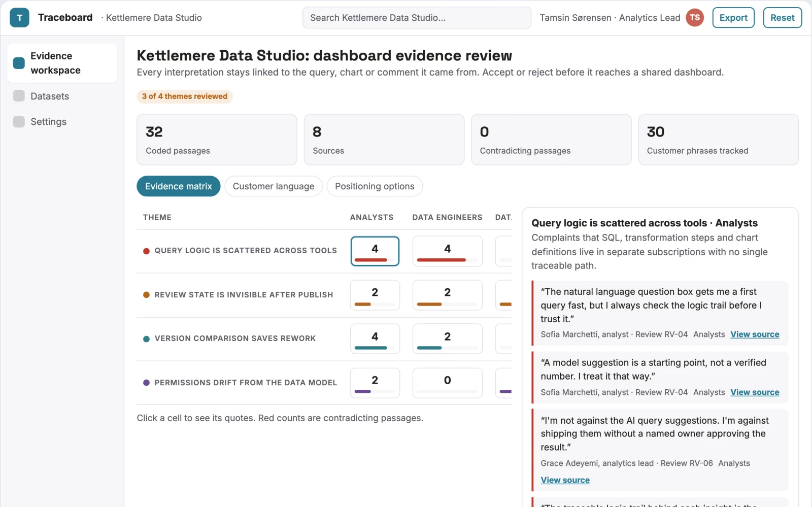
Task: Select the Analysts cell for Version comparison
Action: pyautogui.click(x=375, y=339)
